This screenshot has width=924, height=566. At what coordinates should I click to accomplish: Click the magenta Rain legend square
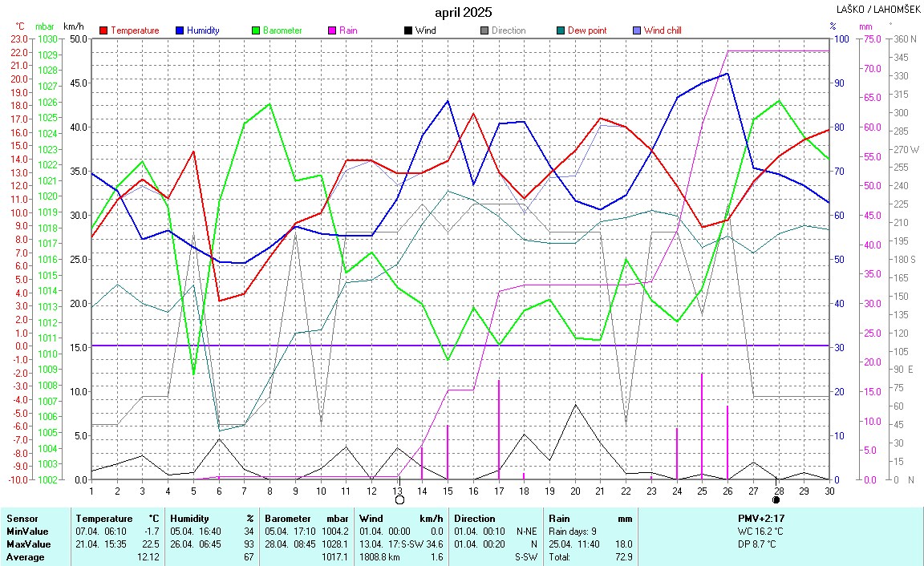point(332,30)
